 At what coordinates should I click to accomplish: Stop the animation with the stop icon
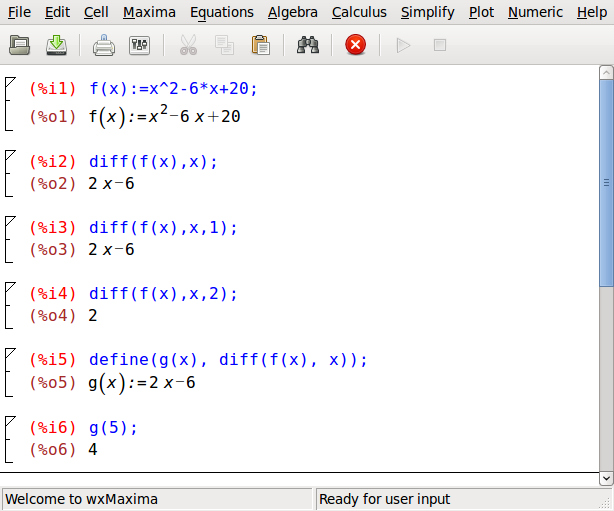pos(440,45)
